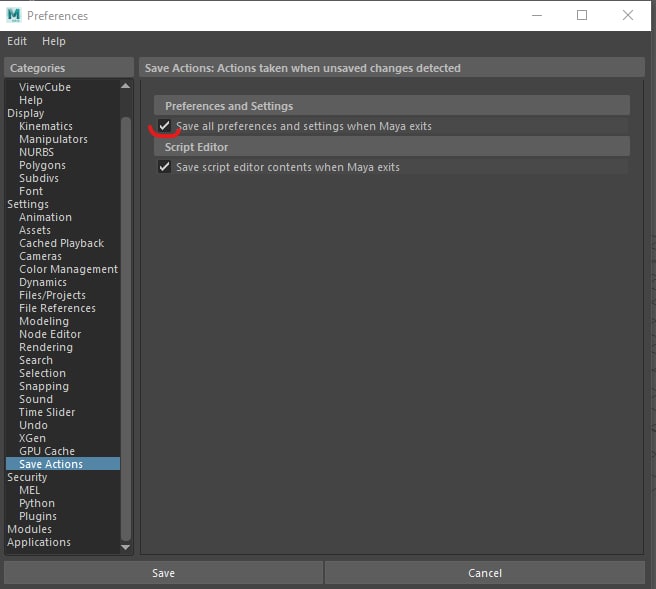Minimize the Preferences window
Viewport: 656px width, 589px height.
click(537, 15)
